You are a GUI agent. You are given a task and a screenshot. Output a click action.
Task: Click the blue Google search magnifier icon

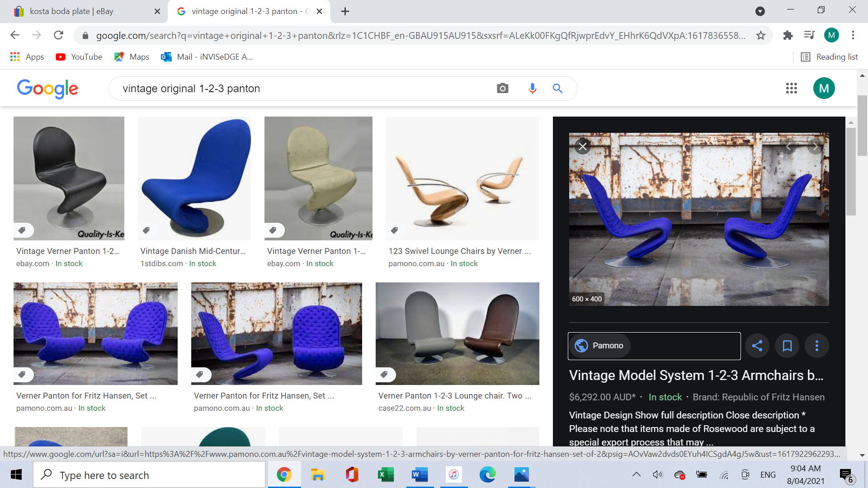[557, 89]
